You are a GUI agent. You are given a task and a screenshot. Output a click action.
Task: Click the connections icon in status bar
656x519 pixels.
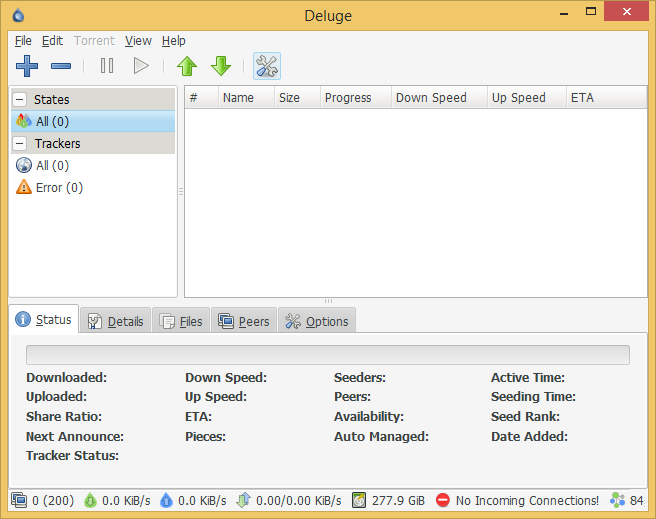pos(19,500)
